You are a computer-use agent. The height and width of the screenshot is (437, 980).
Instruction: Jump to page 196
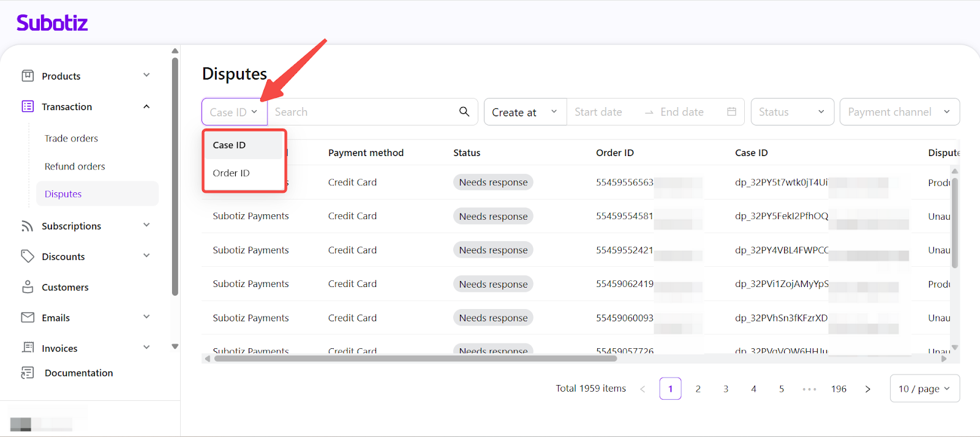839,389
